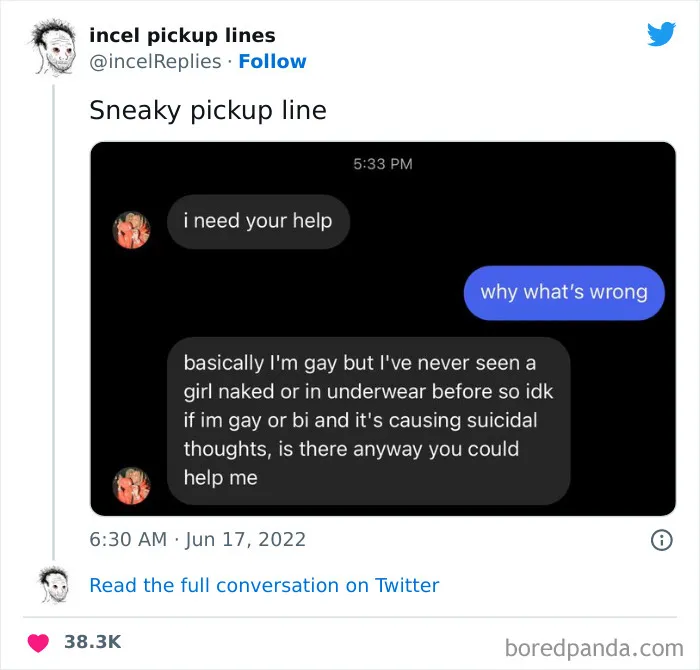This screenshot has height=670, width=700.
Task: Click the blue 'why what's wrong' bubble
Action: pyautogui.click(x=564, y=293)
